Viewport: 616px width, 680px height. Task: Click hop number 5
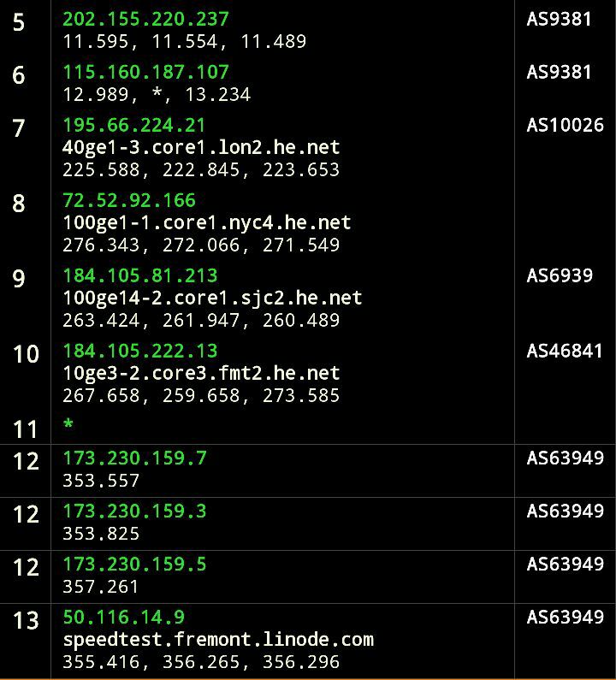pyautogui.click(x=19, y=22)
